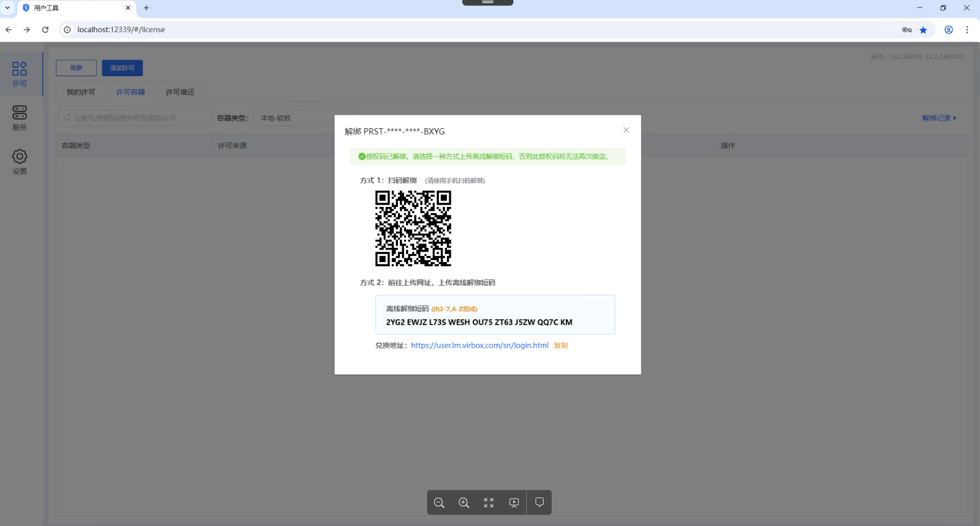Open the 许可 section in the sidebar
The image size is (980, 526).
(20, 74)
